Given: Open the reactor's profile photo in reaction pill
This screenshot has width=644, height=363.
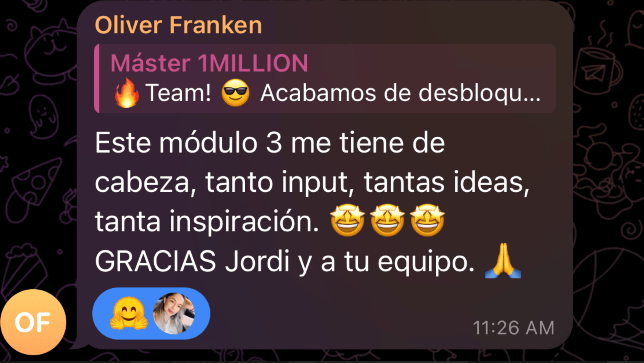Looking at the screenshot, I should (x=174, y=313).
